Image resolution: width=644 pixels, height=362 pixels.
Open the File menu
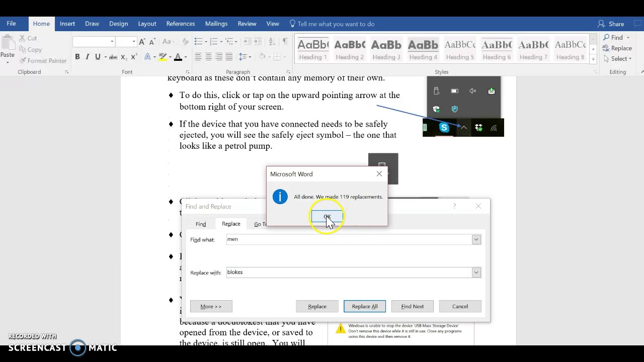(x=11, y=24)
